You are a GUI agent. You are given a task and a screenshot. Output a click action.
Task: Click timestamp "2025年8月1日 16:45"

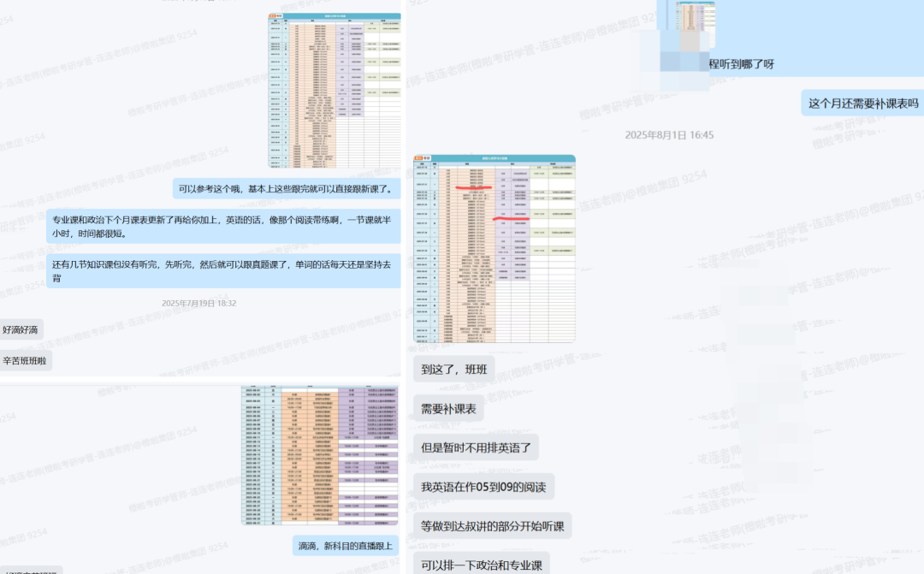click(669, 135)
